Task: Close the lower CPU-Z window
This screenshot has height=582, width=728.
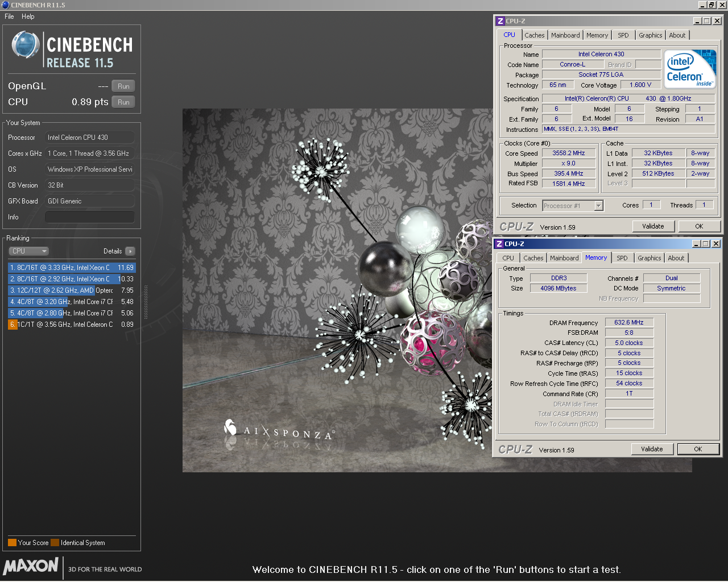Action: 715,244
